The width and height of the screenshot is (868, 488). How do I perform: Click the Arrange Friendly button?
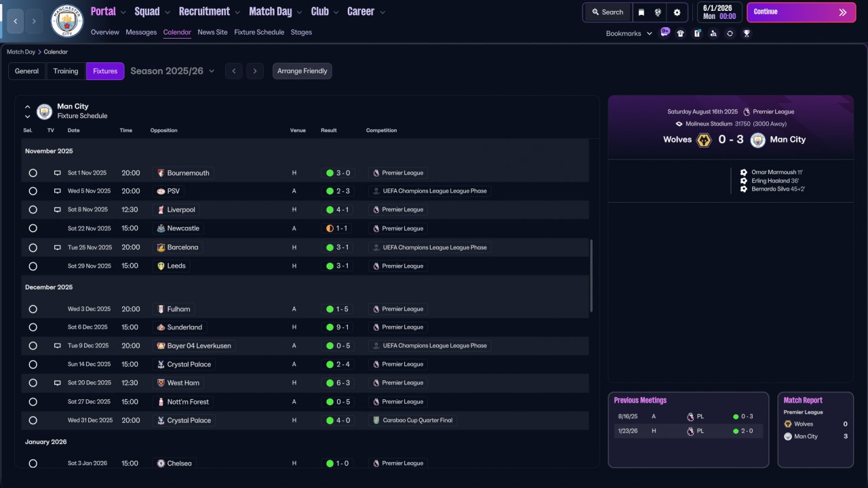click(x=302, y=71)
